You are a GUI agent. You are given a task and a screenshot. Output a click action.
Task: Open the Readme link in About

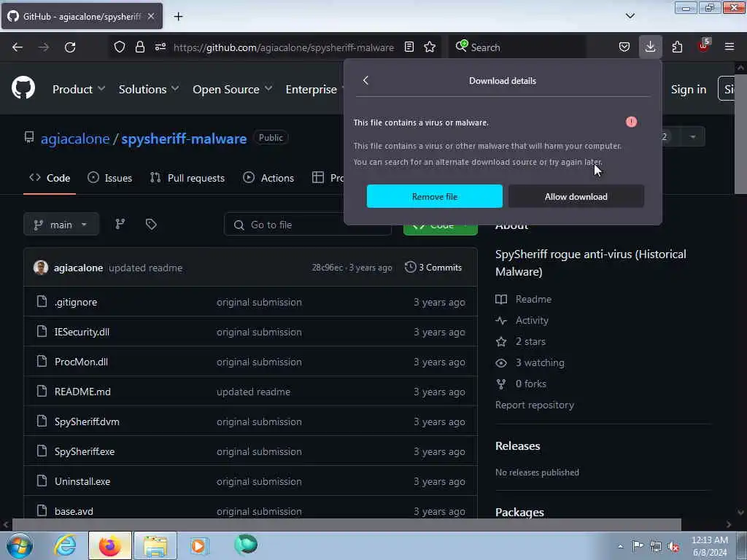tap(524, 299)
